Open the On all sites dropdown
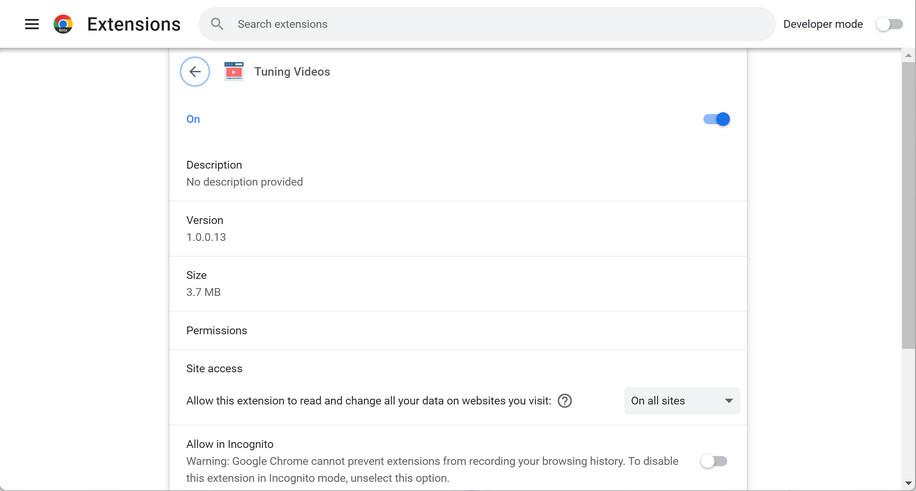This screenshot has height=491, width=916. (681, 401)
